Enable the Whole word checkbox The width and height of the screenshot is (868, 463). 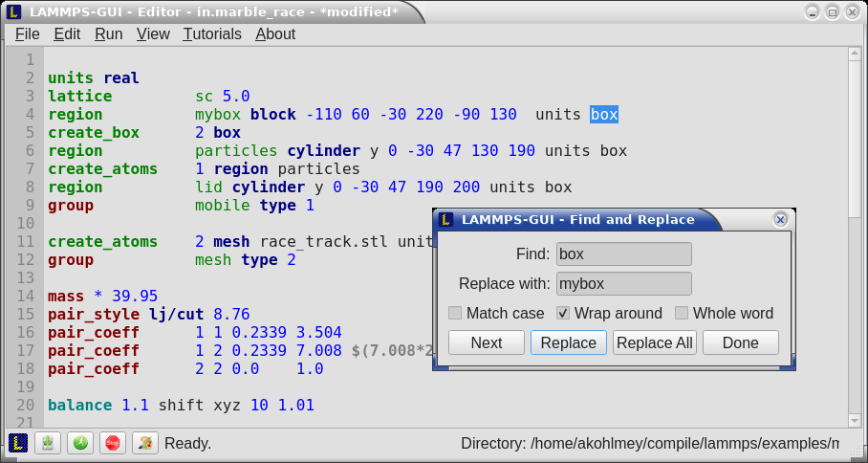tap(682, 314)
